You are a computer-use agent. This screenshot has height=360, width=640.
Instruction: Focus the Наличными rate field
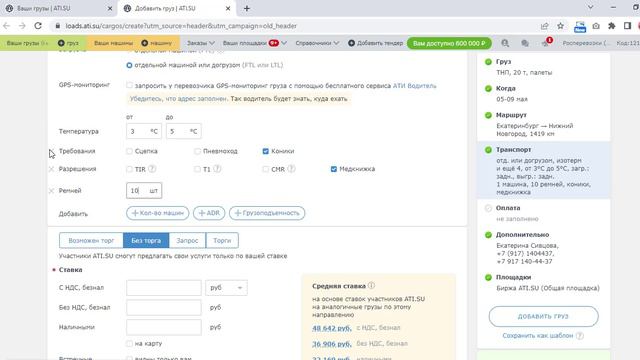coord(164,327)
